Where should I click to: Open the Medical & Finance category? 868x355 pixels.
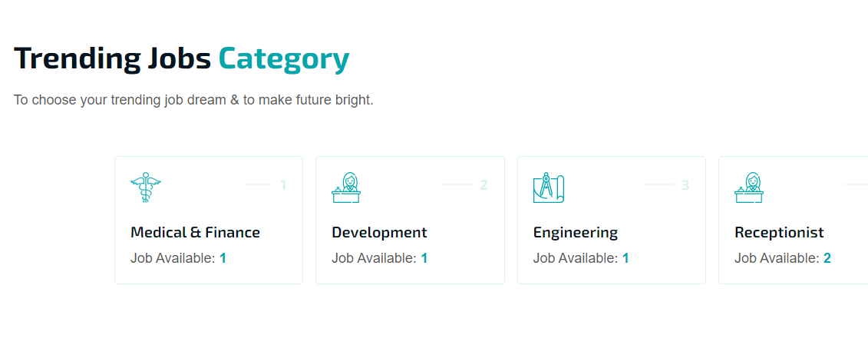pos(195,232)
